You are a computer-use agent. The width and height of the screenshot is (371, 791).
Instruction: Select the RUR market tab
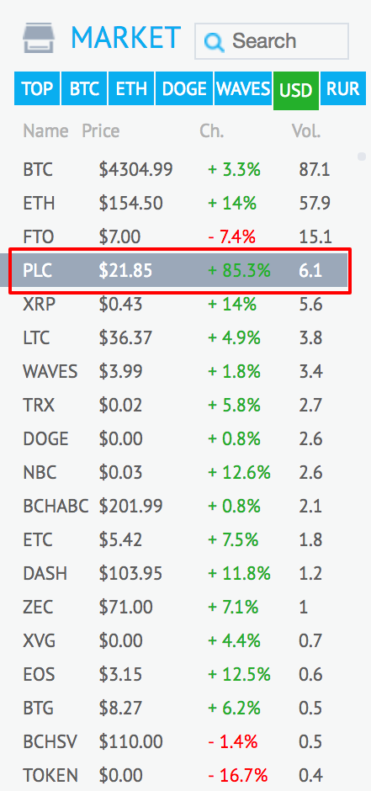[x=343, y=89]
